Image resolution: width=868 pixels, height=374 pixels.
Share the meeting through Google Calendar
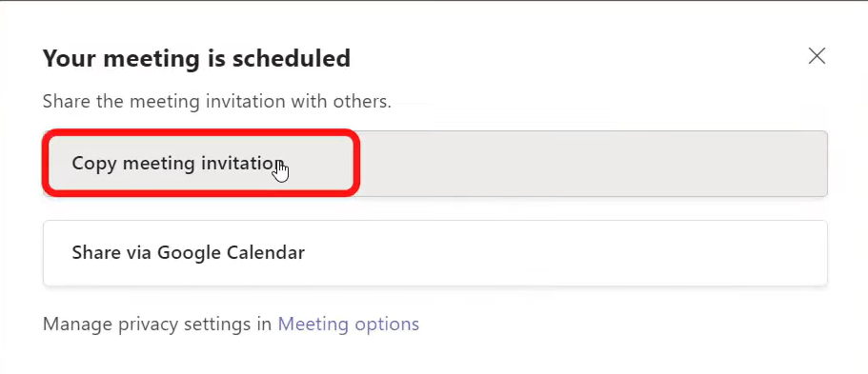(x=435, y=253)
